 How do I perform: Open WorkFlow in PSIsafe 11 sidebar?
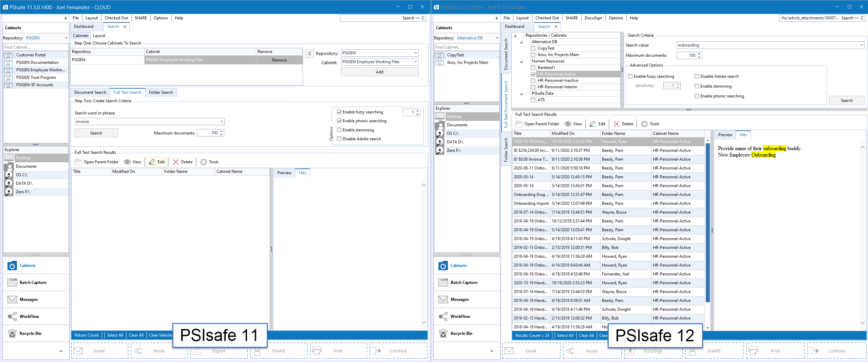pyautogui.click(x=29, y=316)
